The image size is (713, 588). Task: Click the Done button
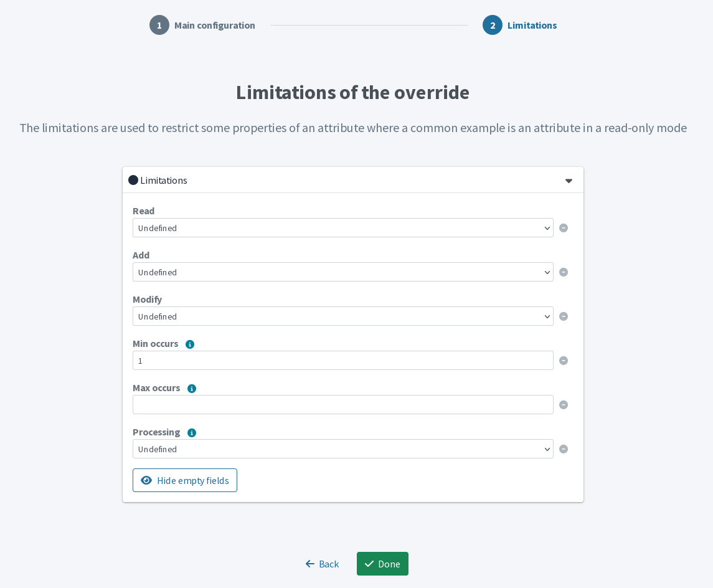[382, 564]
